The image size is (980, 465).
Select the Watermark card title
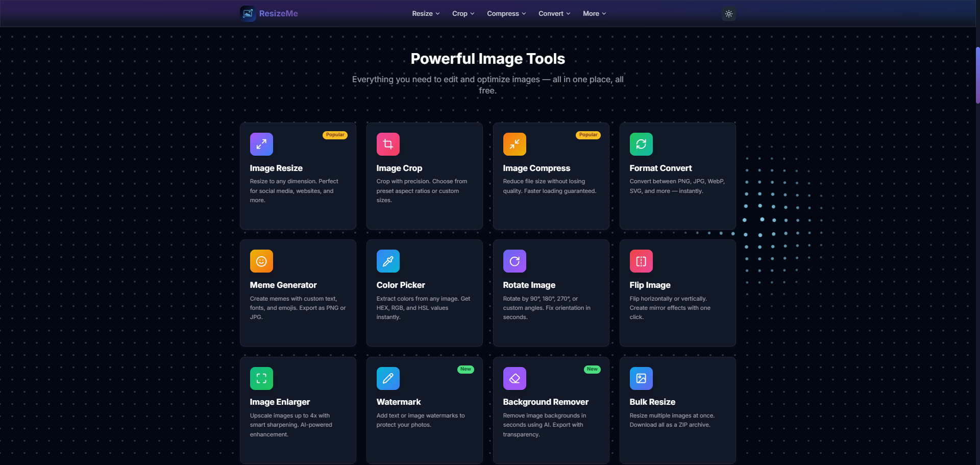tap(399, 402)
